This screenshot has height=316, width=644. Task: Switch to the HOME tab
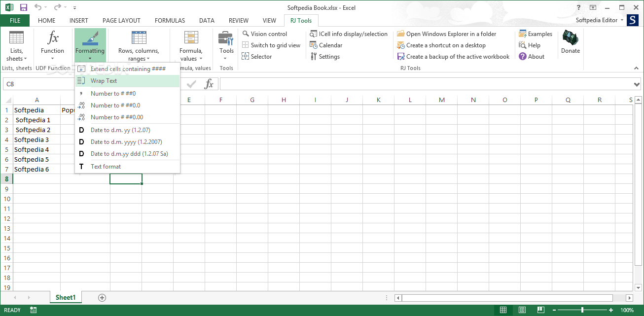(47, 21)
